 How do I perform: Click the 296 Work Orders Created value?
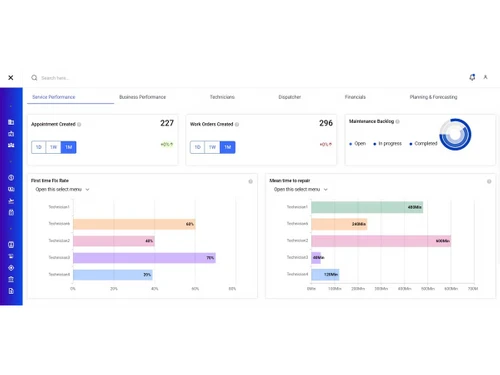326,123
